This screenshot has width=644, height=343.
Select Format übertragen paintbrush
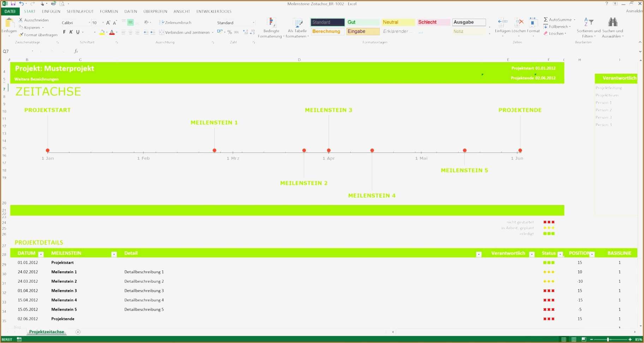[21, 35]
